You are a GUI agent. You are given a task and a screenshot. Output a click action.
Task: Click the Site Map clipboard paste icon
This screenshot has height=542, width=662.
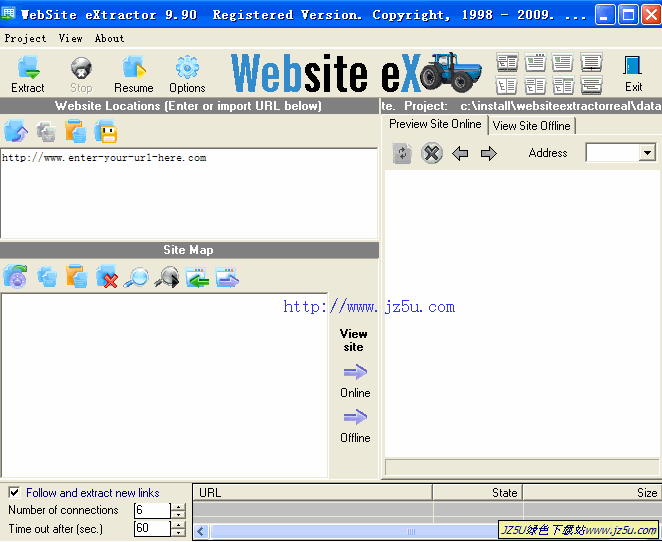[x=76, y=277]
